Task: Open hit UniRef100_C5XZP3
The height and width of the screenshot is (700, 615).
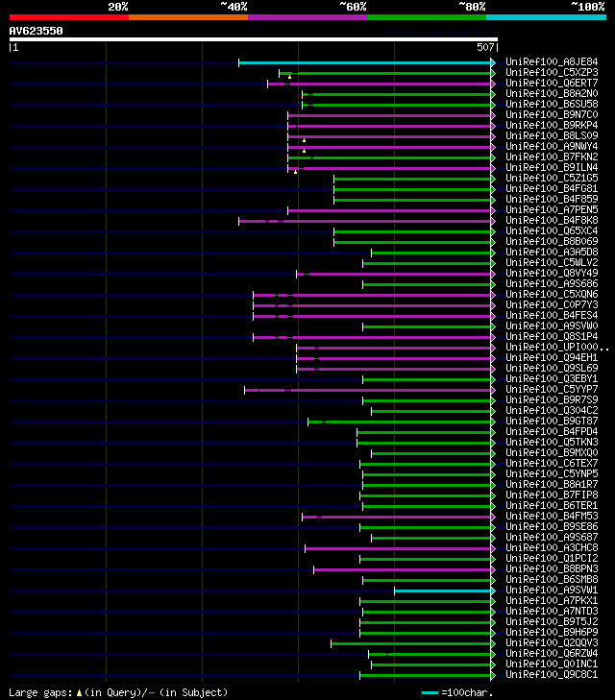Action: click(x=552, y=72)
